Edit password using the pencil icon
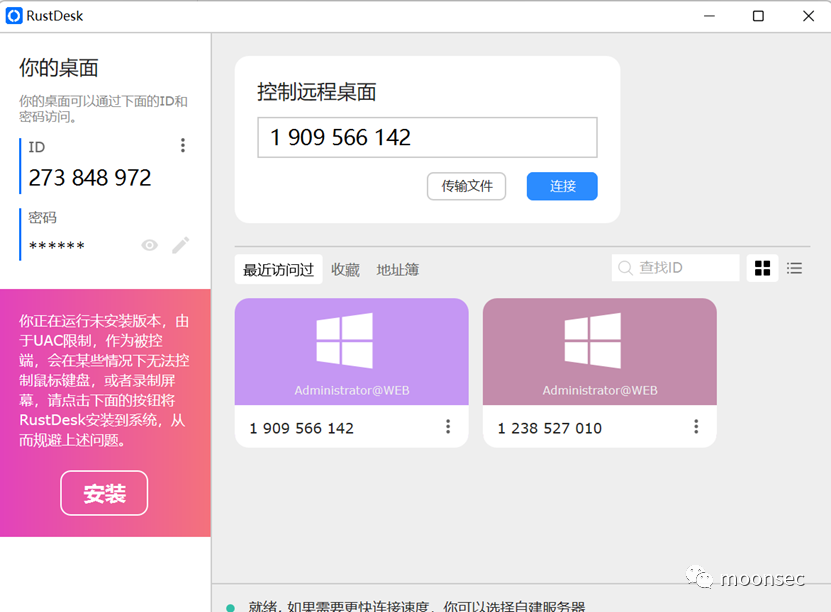The height and width of the screenshot is (612, 831). click(x=180, y=245)
